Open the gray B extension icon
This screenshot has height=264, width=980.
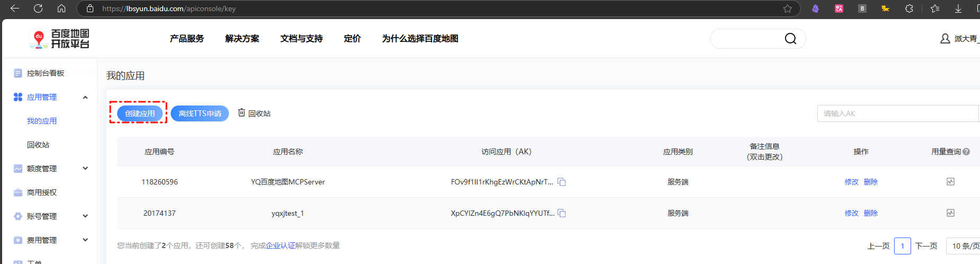[862, 8]
